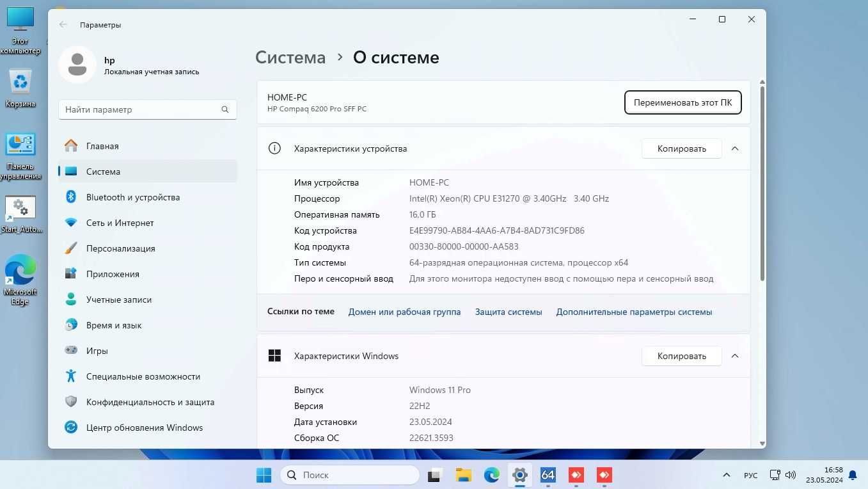
Task: Select product code 00330-80000-00000-AA583
Action: (464, 246)
